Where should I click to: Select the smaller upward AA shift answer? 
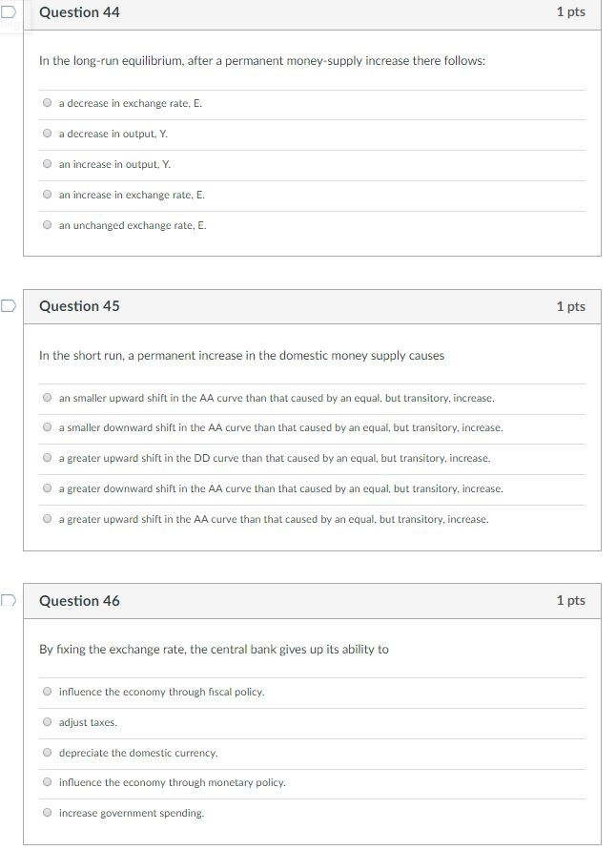(x=47, y=397)
